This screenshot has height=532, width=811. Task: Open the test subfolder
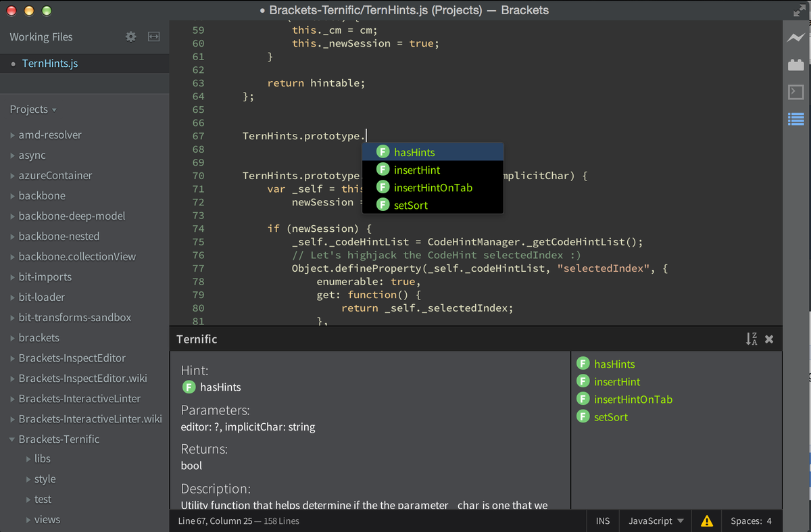[x=43, y=500]
